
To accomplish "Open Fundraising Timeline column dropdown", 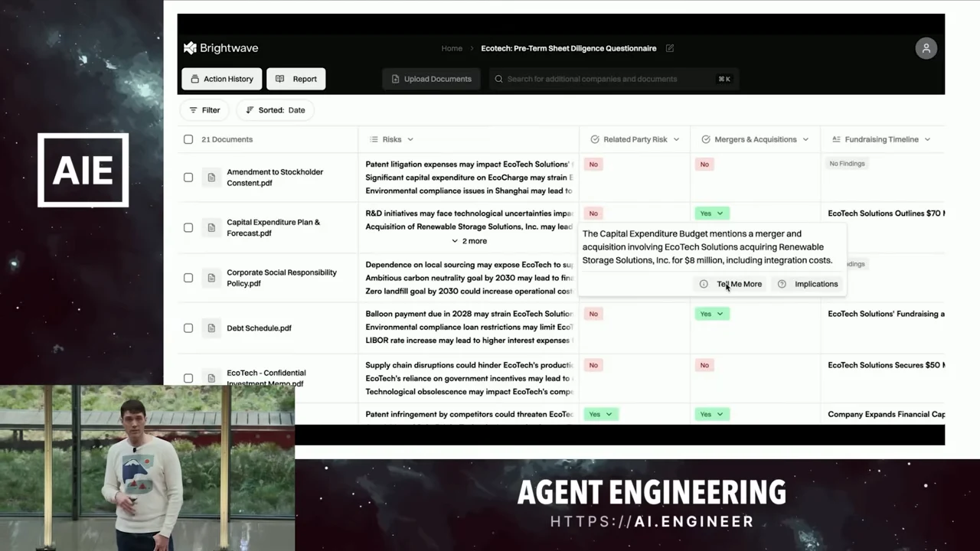I will pyautogui.click(x=927, y=139).
